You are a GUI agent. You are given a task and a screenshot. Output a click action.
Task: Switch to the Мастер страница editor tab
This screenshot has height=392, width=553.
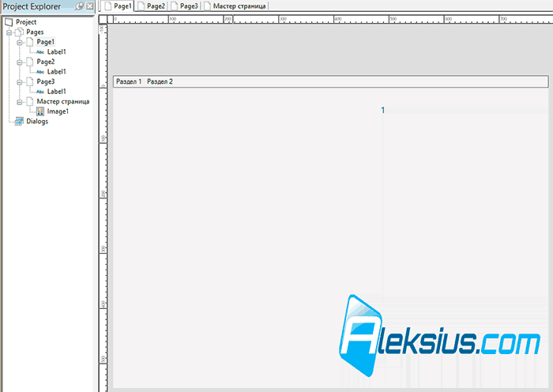(235, 6)
